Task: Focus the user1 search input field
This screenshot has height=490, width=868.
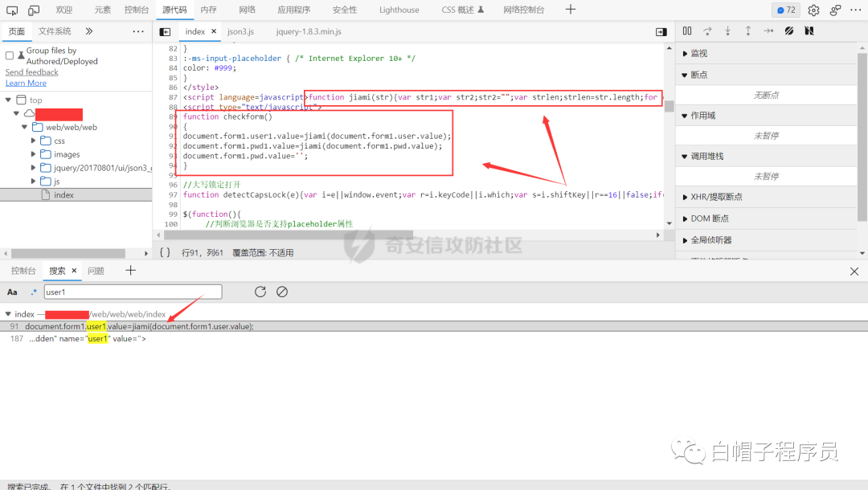Action: [133, 292]
